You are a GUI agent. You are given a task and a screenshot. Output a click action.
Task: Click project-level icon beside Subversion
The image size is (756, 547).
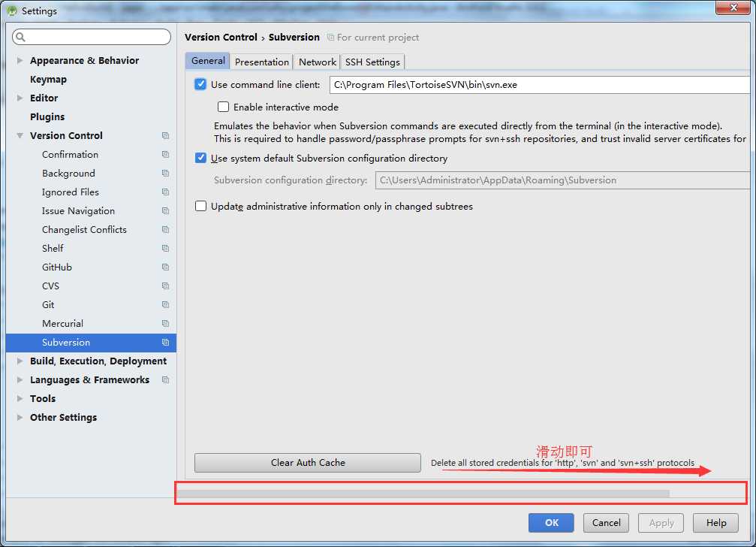tap(165, 343)
